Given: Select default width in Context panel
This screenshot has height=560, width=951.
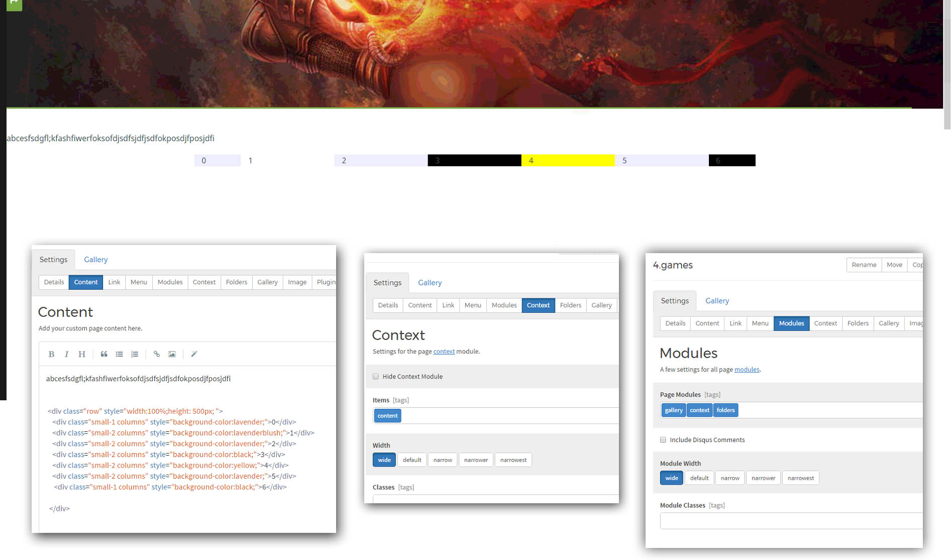Looking at the screenshot, I should [412, 460].
